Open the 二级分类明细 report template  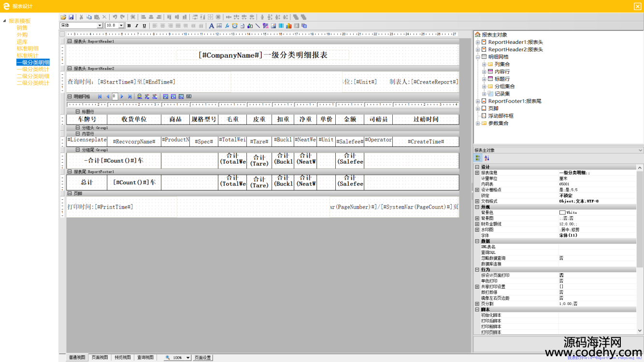click(x=33, y=76)
